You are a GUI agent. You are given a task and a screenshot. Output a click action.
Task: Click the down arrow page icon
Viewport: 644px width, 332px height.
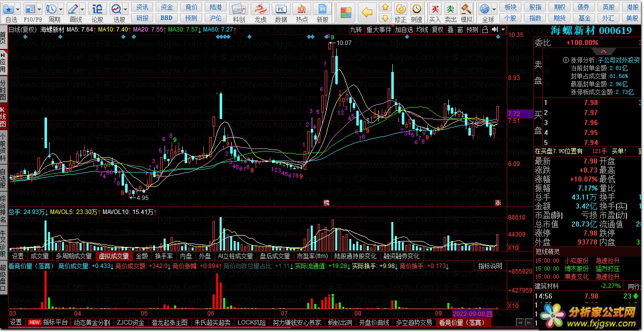[385, 17]
